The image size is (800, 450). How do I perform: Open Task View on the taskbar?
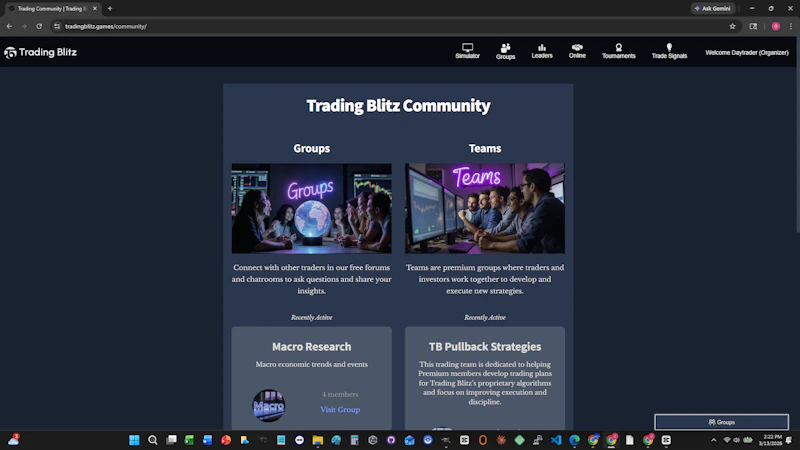point(171,440)
